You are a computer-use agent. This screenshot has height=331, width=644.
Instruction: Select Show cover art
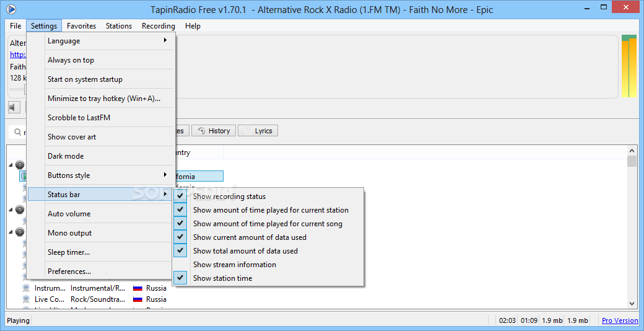[101, 137]
